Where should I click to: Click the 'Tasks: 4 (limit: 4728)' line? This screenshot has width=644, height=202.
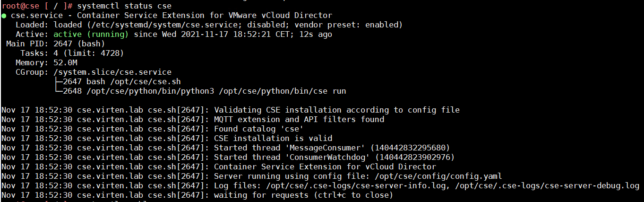(72, 53)
